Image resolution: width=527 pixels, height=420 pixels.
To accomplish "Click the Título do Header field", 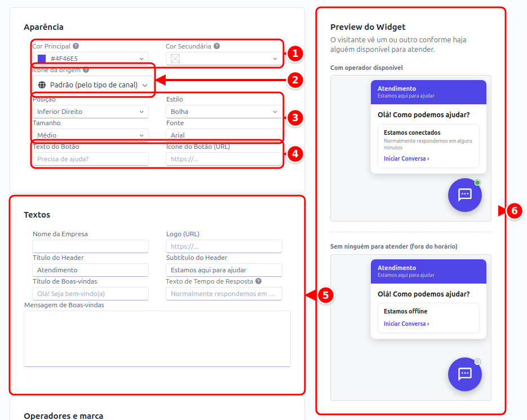I will point(90,270).
